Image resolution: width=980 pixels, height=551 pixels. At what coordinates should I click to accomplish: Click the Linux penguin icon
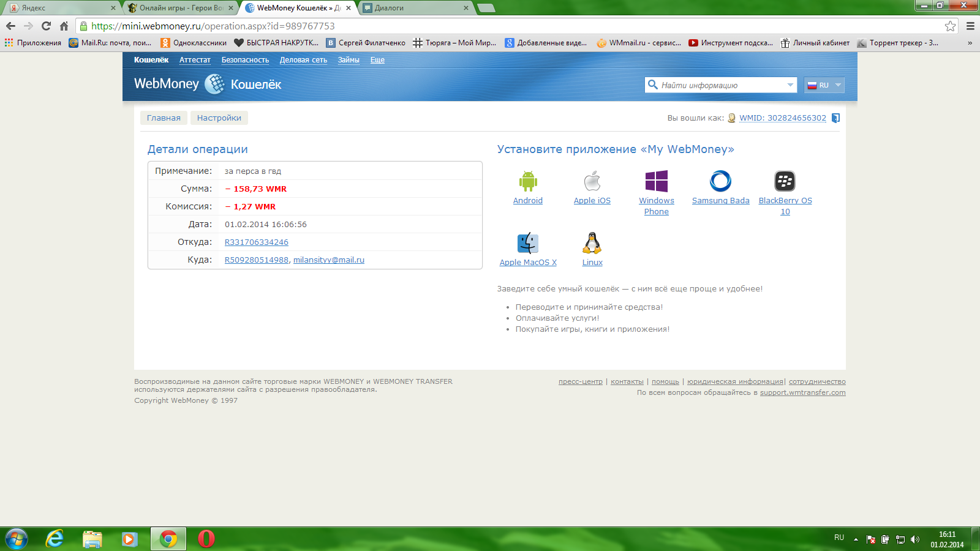coord(592,243)
